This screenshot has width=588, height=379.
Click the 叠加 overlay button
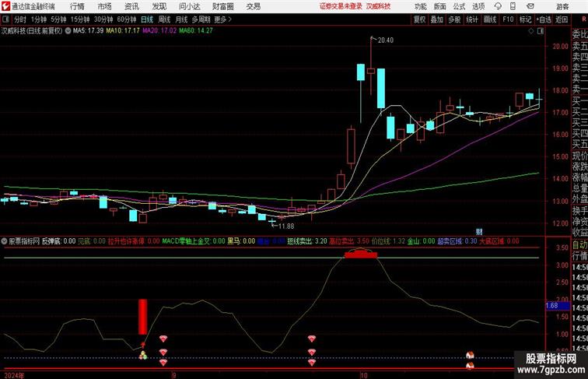[x=437, y=19]
